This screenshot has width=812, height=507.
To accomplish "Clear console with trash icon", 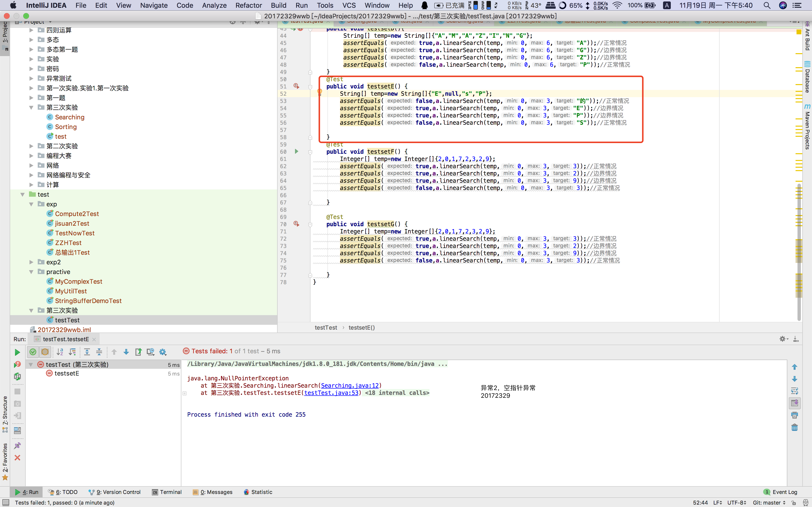I will 794,427.
